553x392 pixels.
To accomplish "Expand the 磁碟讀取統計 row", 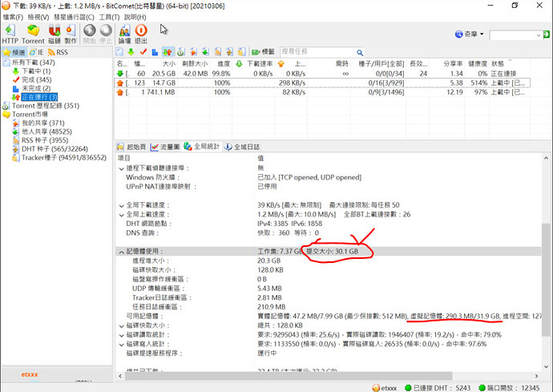I will click(121, 335).
